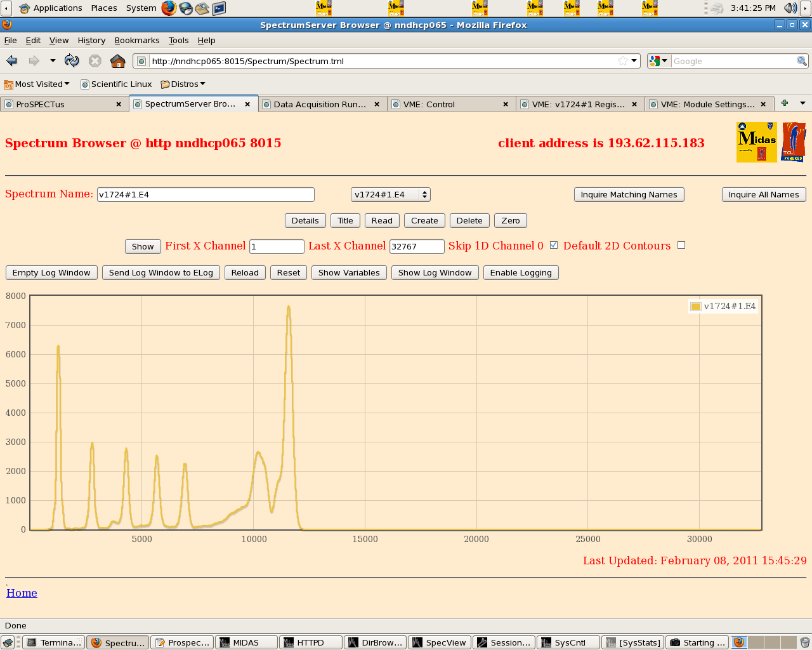
Task: Click the Show button
Action: point(143,246)
